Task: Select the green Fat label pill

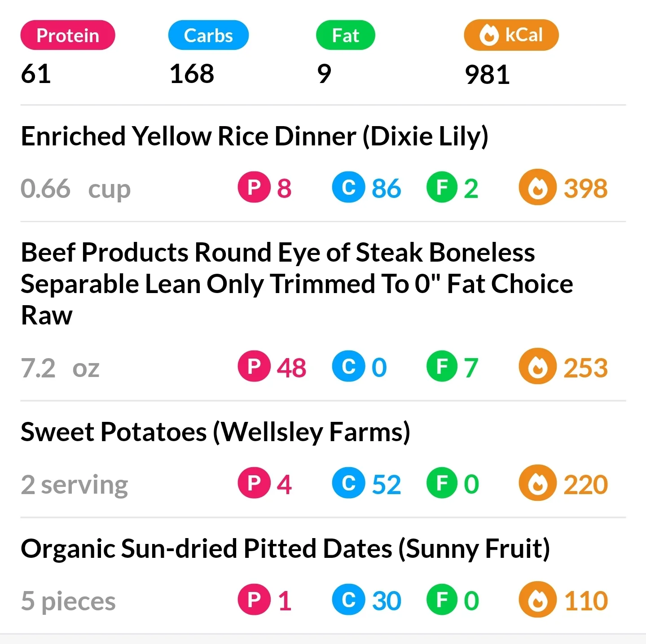Action: (345, 35)
